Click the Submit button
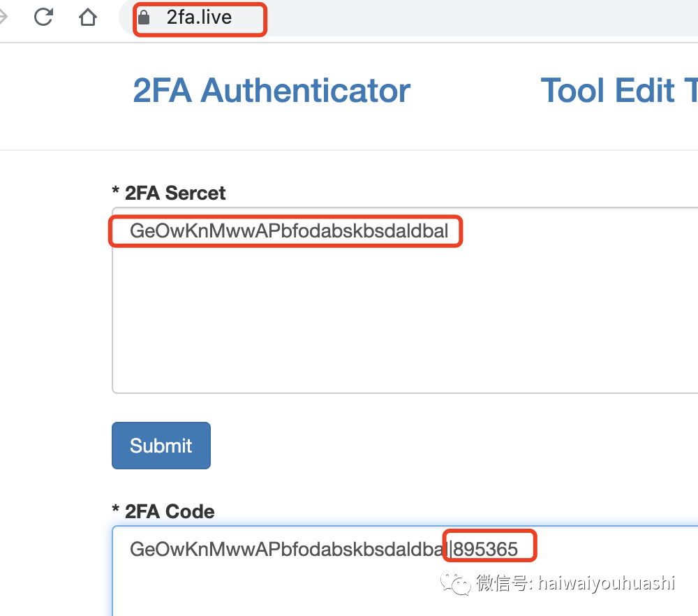 (161, 446)
